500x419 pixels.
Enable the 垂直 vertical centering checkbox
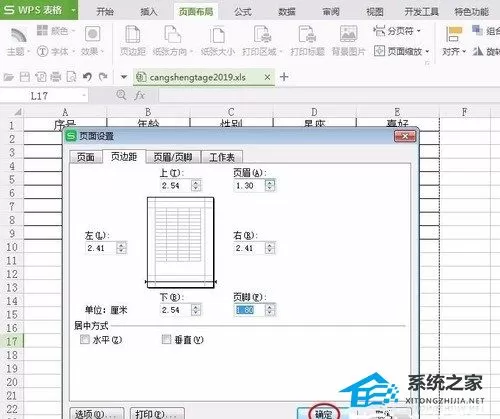tap(166, 340)
